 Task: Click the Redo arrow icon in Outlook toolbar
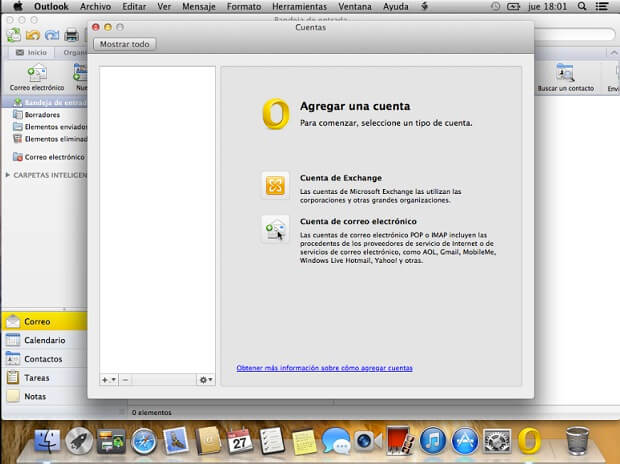52,35
